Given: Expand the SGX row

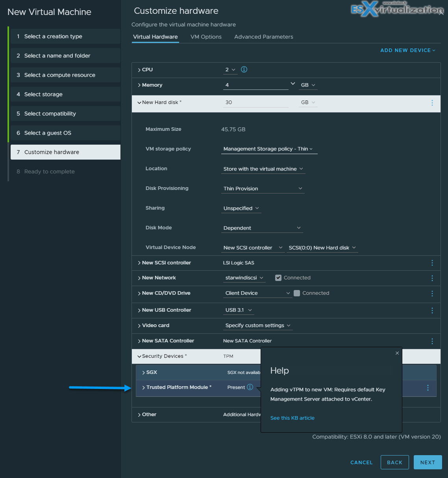Looking at the screenshot, I should pyautogui.click(x=144, y=372).
